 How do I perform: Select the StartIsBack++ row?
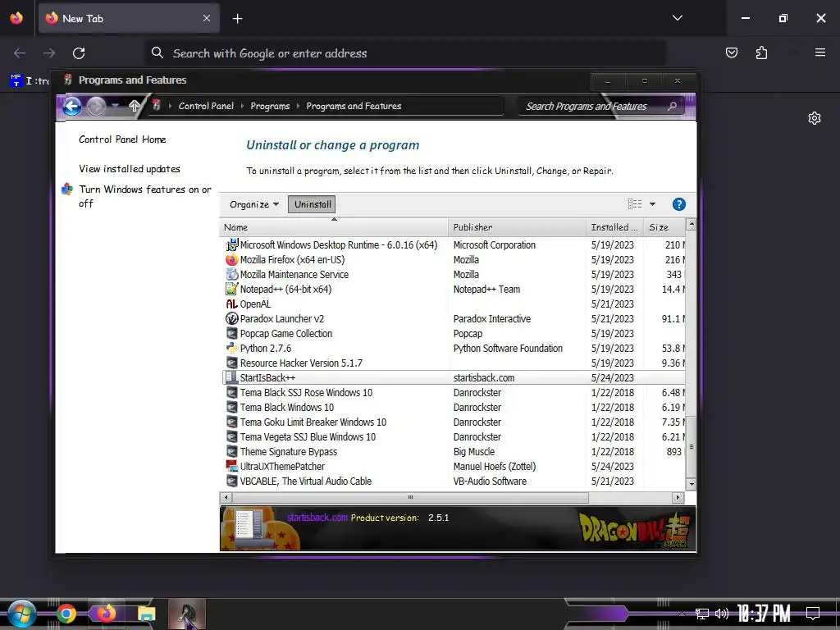click(x=453, y=377)
